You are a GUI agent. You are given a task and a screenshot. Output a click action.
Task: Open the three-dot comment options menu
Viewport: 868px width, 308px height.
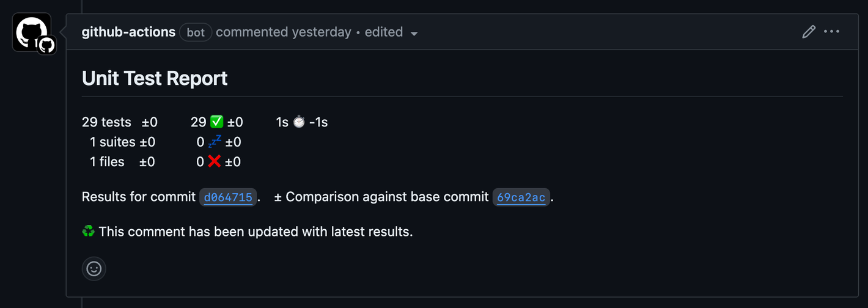click(832, 32)
